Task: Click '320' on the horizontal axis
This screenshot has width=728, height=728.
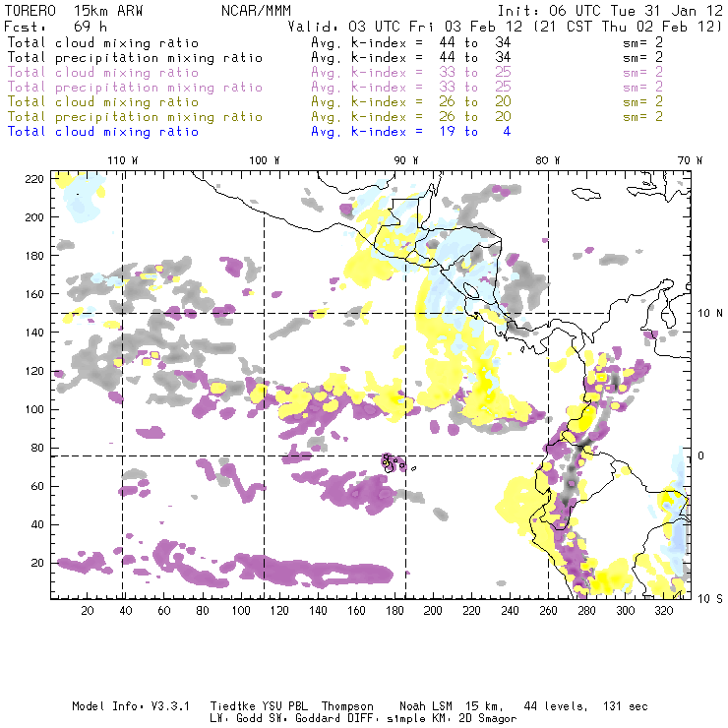Action: (664, 611)
